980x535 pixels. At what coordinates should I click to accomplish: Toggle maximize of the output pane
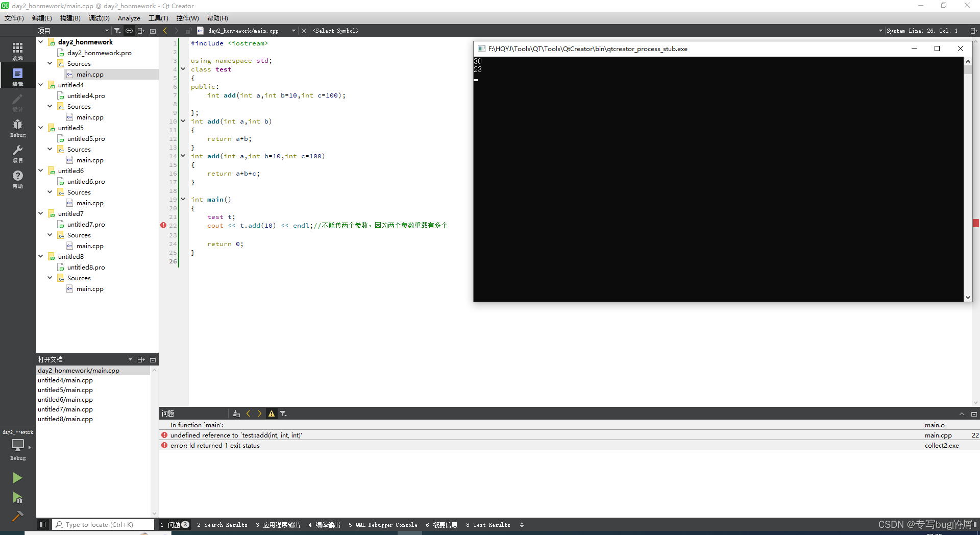coord(962,414)
